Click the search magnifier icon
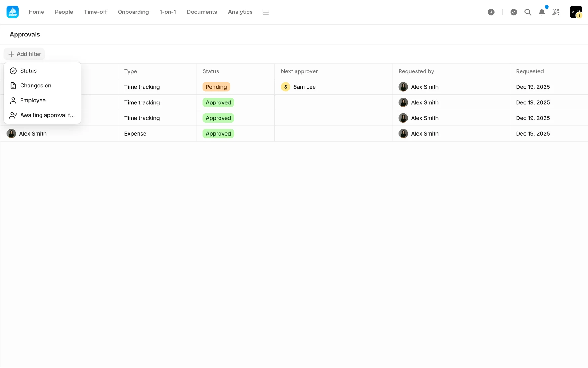Screen dimensions: 588x368 click(x=527, y=12)
